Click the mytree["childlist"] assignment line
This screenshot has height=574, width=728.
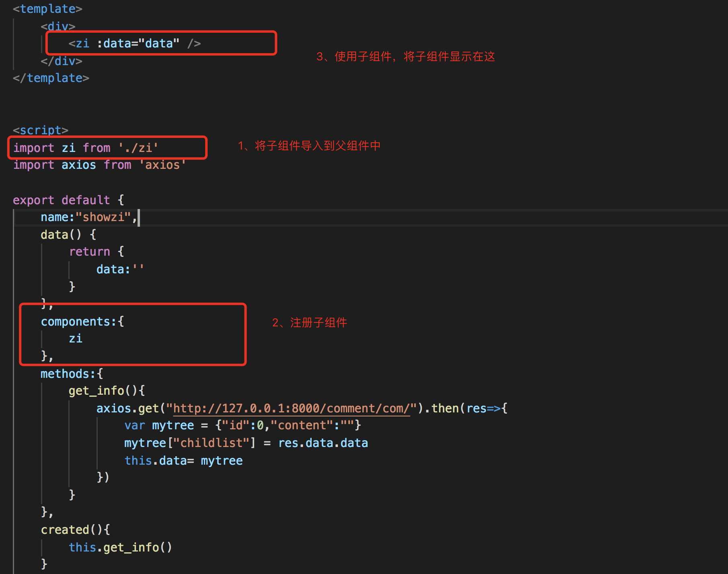tap(246, 443)
